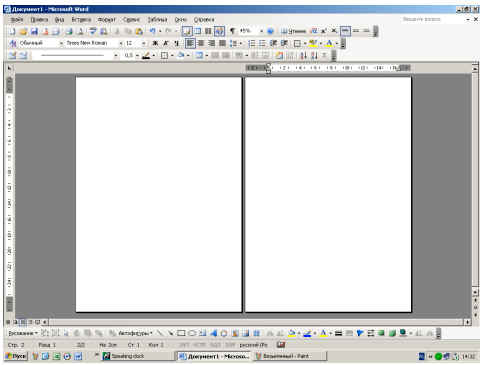This screenshot has width=480, height=365.
Task: Click the blue Help icon in toolbar
Action: coord(271,31)
